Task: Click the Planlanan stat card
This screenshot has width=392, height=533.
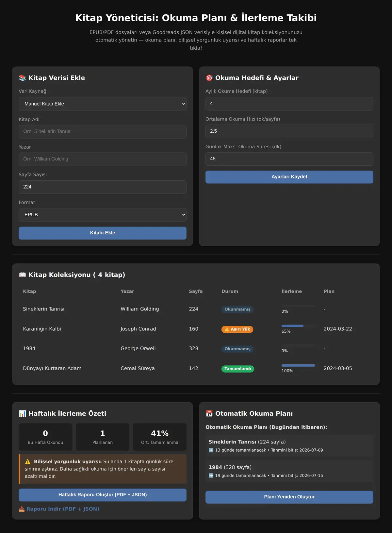Action: point(103,437)
